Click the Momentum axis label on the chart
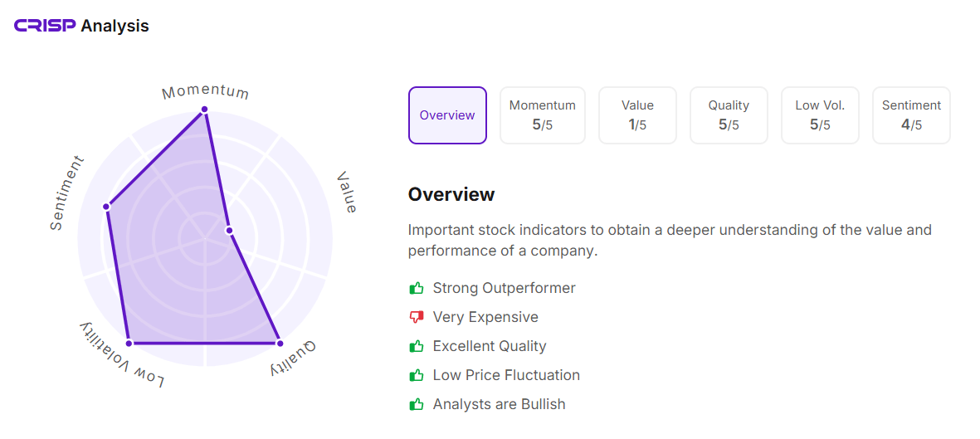This screenshot has width=980, height=439. [205, 91]
